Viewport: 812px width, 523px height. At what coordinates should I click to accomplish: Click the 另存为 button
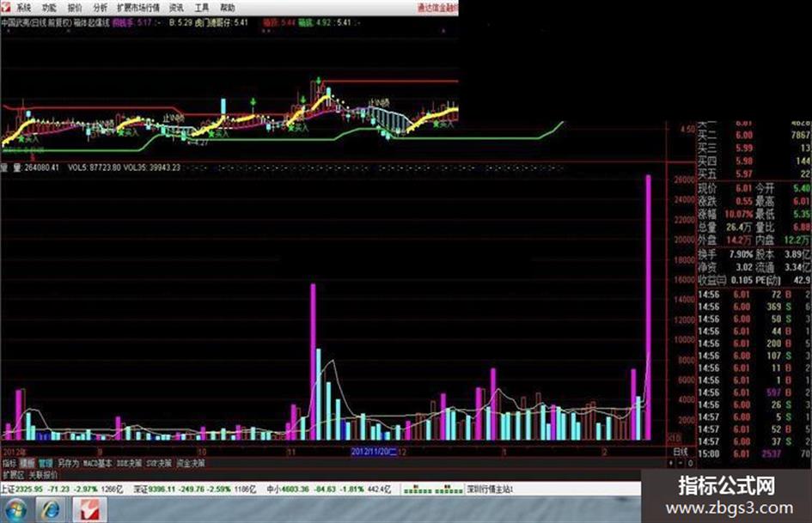coord(68,464)
